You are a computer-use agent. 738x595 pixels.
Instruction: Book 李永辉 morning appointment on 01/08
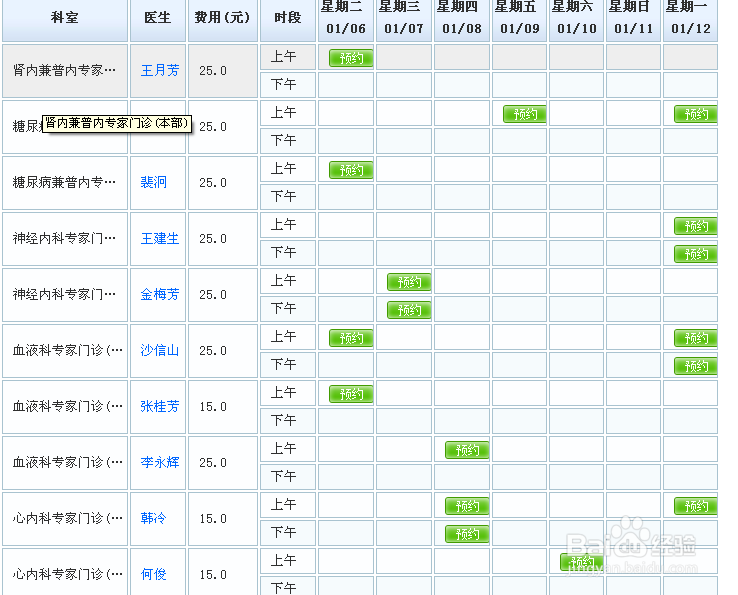(467, 450)
